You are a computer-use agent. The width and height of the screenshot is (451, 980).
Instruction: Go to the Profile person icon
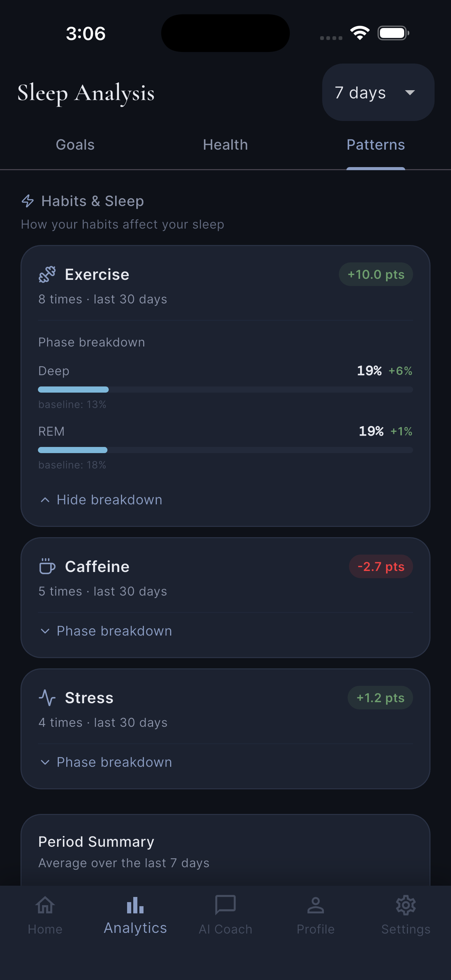click(x=316, y=905)
